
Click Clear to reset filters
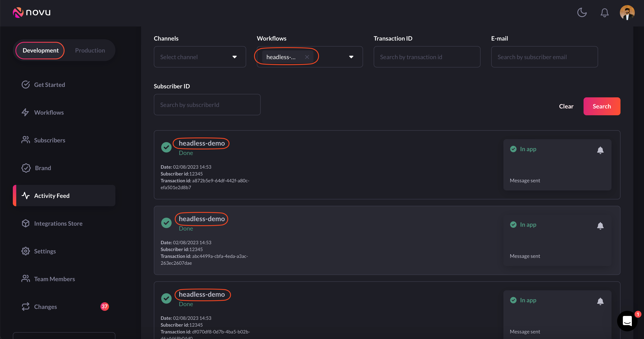click(x=566, y=106)
